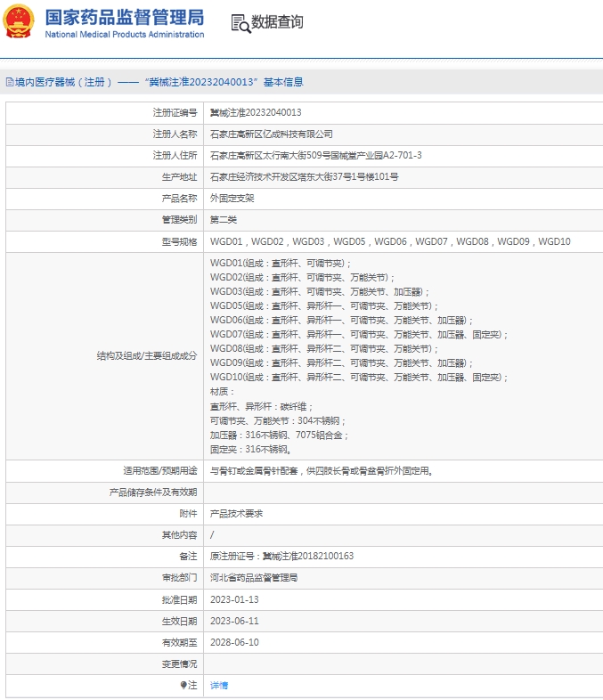Click the 生产地址 label
Screen dimensions: 603x700
tap(179, 177)
